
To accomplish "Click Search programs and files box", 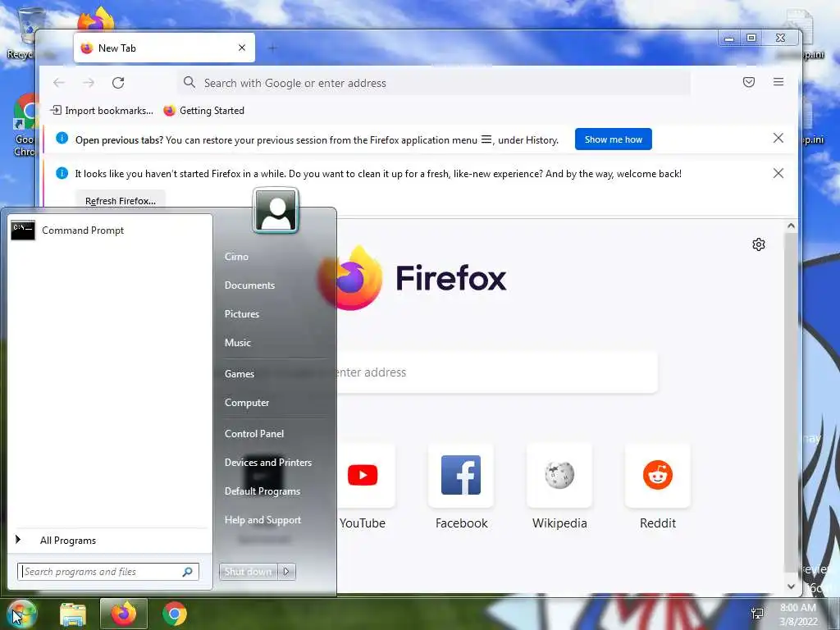I will pyautogui.click(x=108, y=572).
